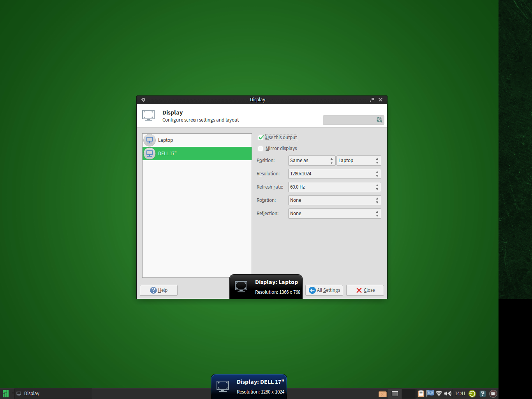Image resolution: width=532 pixels, height=399 pixels.
Task: Click the "Display: Laptop" identification popup
Action: 266,287
